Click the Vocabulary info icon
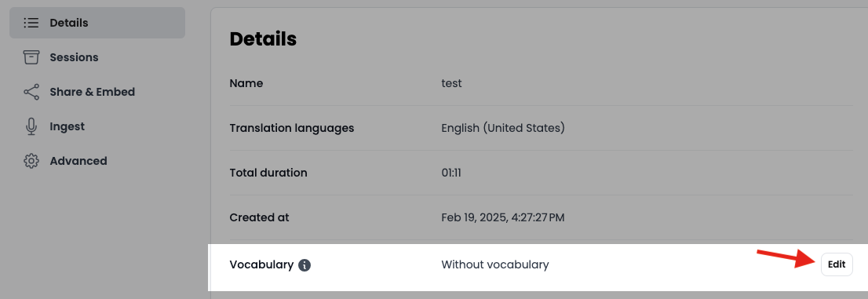Image resolution: width=868 pixels, height=299 pixels. pyautogui.click(x=305, y=264)
